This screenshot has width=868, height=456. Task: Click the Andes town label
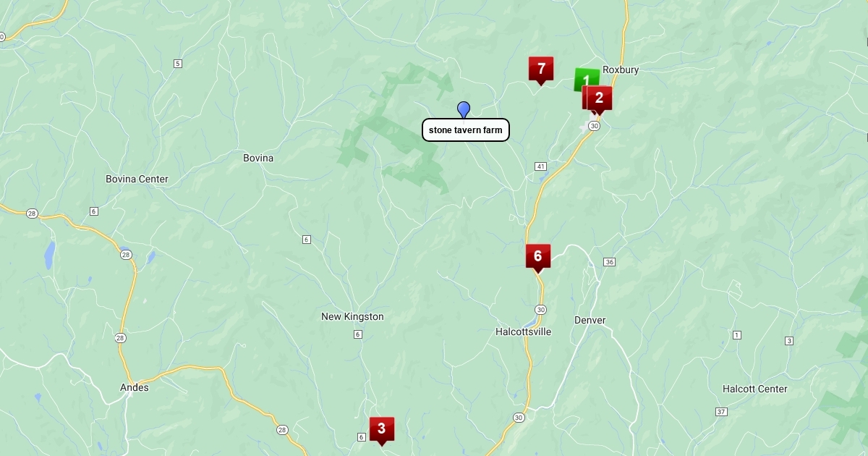135,387
